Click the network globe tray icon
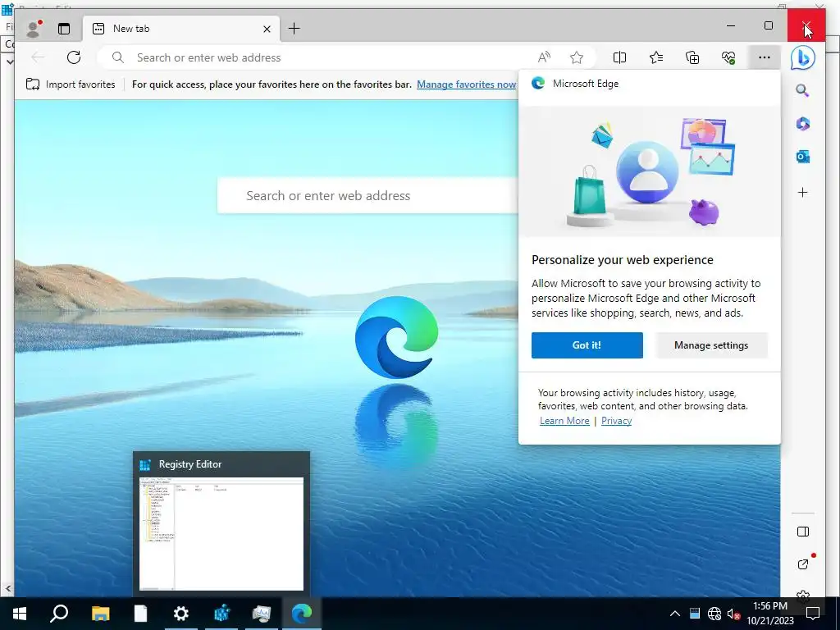Viewport: 840px width, 630px height. click(714, 614)
